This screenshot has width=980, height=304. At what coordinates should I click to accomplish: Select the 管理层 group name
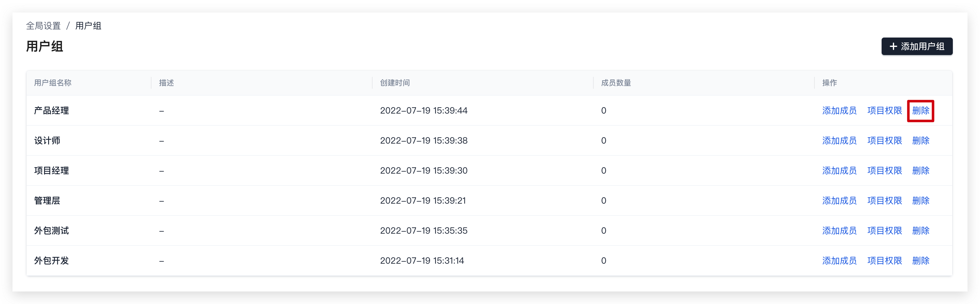(x=47, y=201)
